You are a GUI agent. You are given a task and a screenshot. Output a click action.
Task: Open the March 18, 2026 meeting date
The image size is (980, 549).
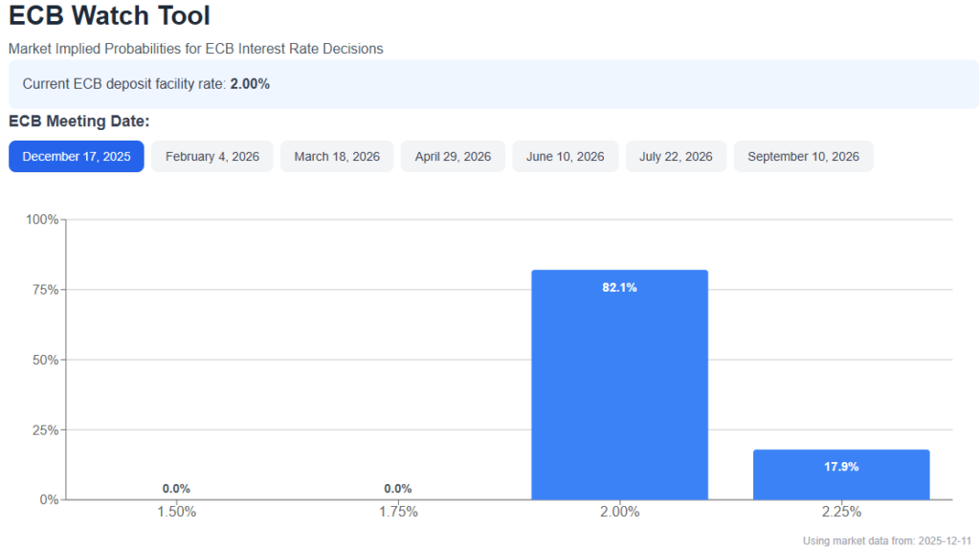tap(337, 157)
